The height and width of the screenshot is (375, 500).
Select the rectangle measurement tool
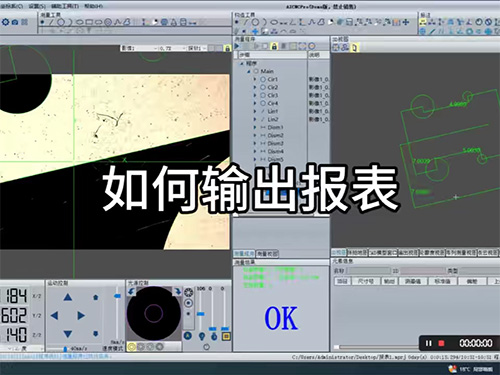[x=89, y=22]
